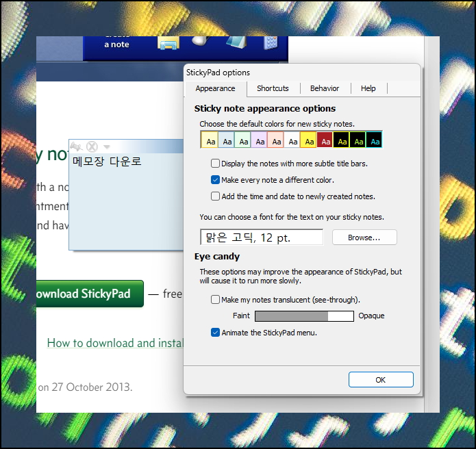Choose the light green note color swatch

pos(242,140)
